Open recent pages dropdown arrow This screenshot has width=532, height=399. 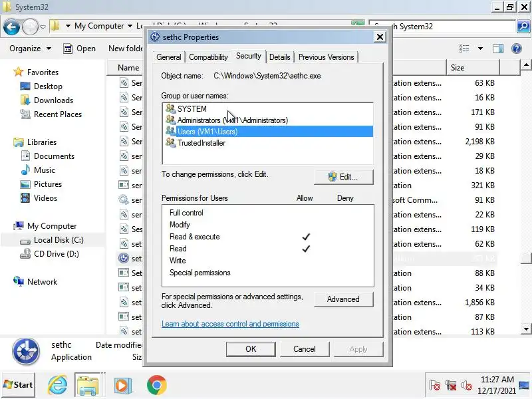43,27
